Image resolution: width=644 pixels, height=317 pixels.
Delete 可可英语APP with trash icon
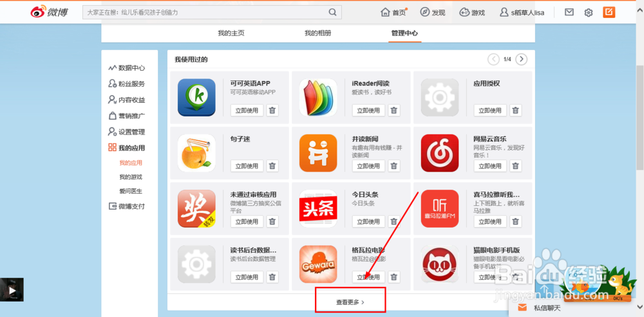click(x=272, y=111)
